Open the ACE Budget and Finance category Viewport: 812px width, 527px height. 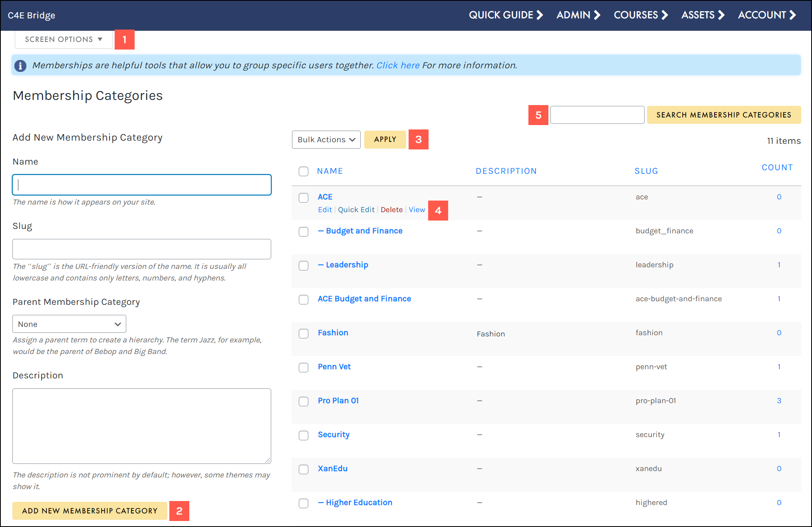(364, 299)
